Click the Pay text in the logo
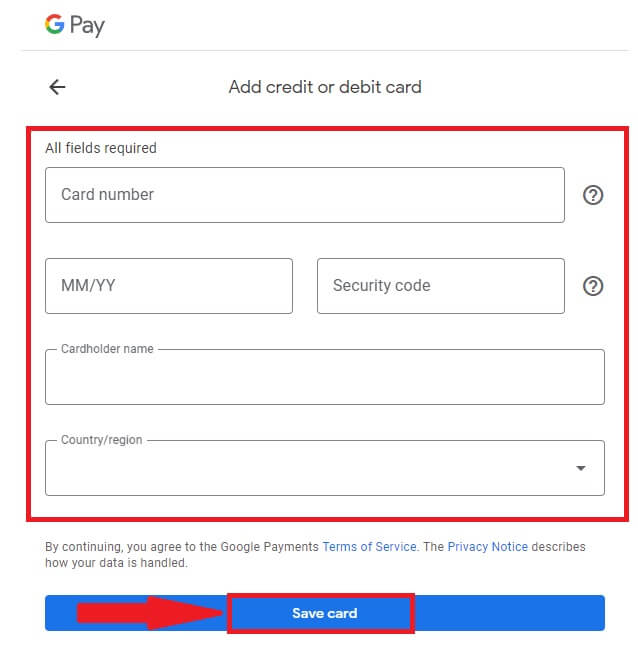 pyautogui.click(x=87, y=26)
